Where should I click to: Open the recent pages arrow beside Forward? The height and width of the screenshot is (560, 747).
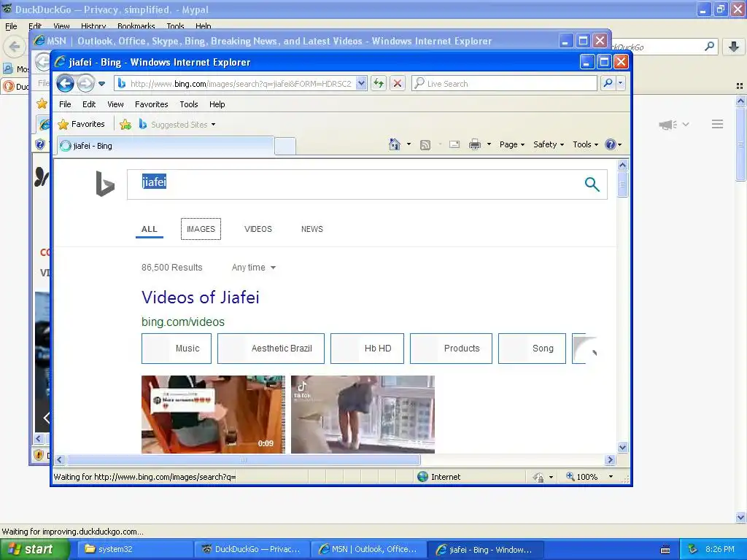coord(101,84)
